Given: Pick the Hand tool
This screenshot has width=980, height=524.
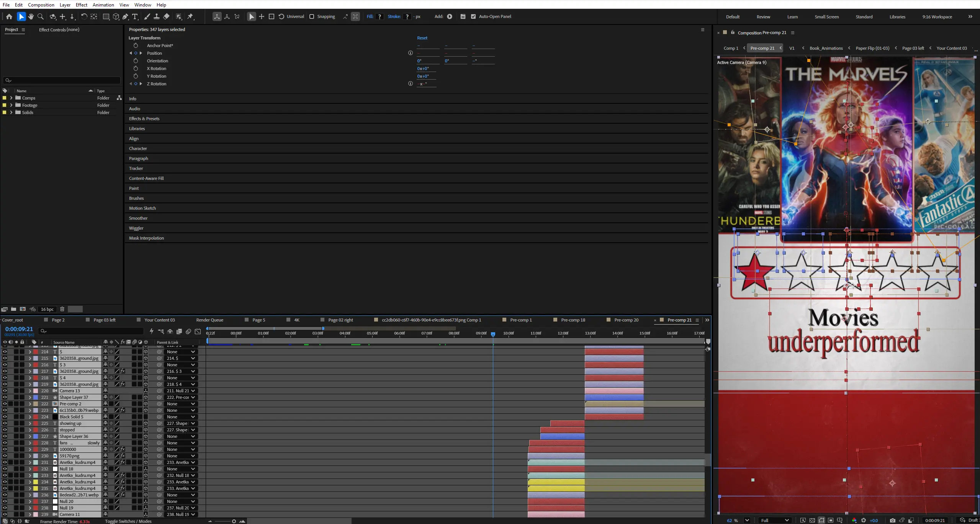Looking at the screenshot, I should tap(31, 16).
